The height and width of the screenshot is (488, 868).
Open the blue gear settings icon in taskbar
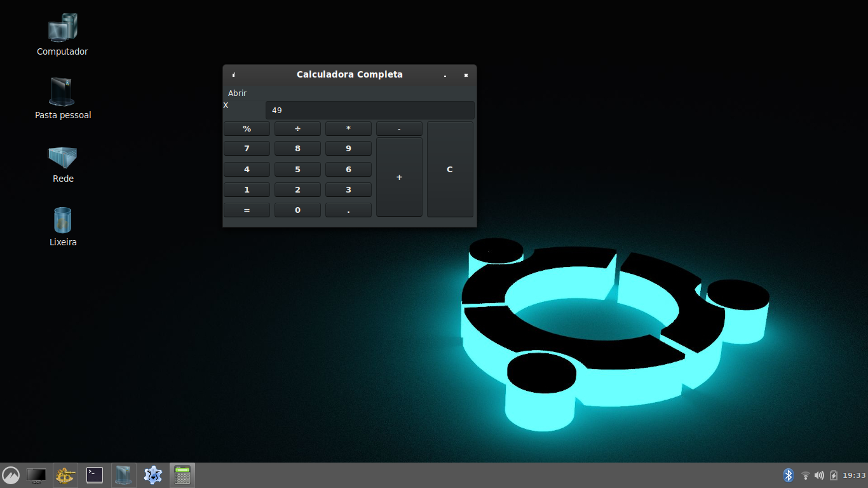[153, 475]
